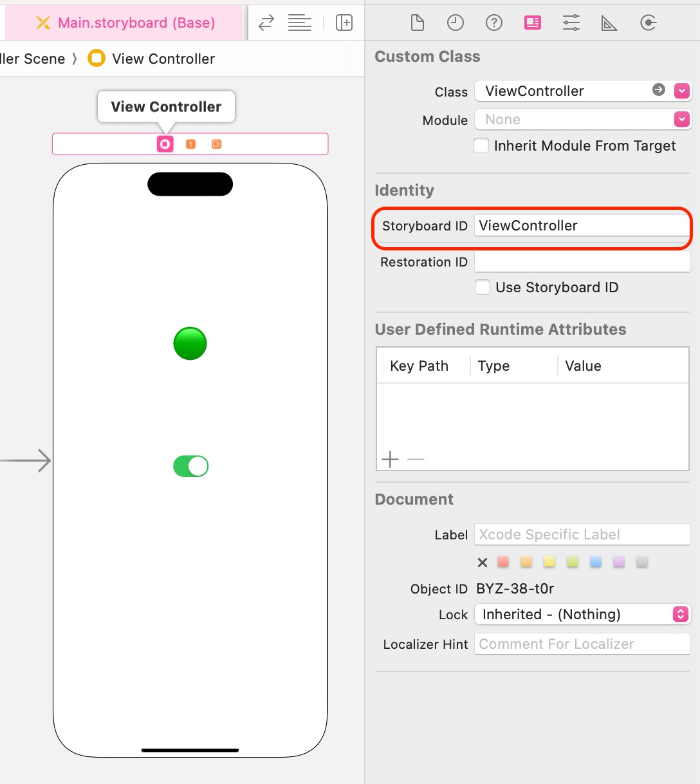Open the Size inspector
The width and height of the screenshot is (700, 784).
pos(609,23)
